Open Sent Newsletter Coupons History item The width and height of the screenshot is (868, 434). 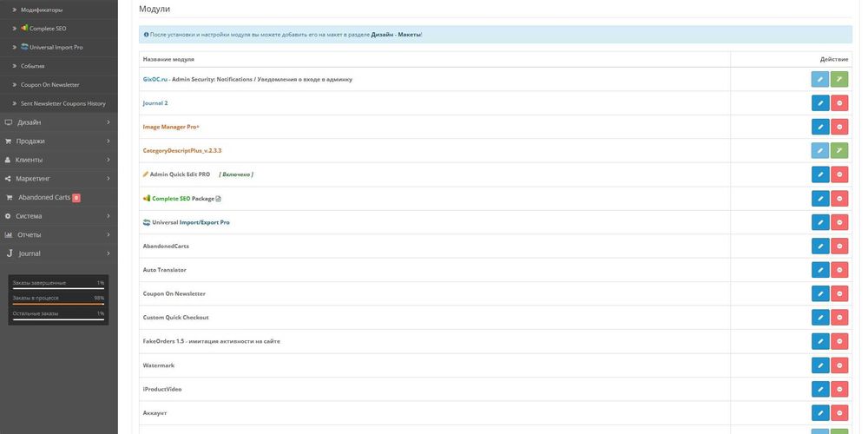point(59,103)
